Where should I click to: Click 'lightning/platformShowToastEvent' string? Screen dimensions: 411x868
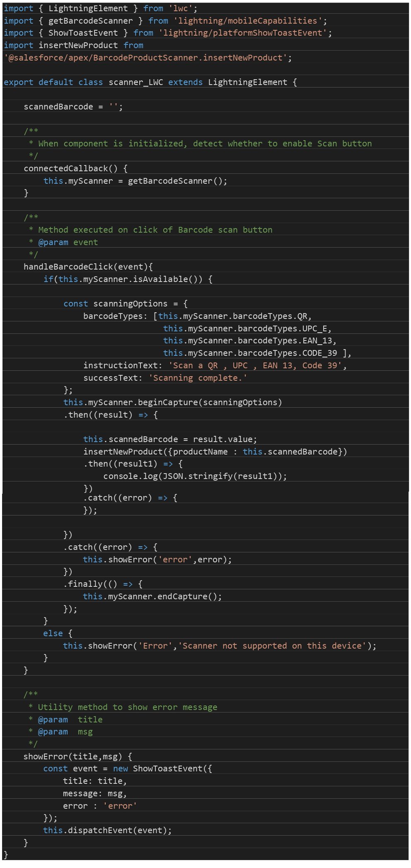click(243, 33)
